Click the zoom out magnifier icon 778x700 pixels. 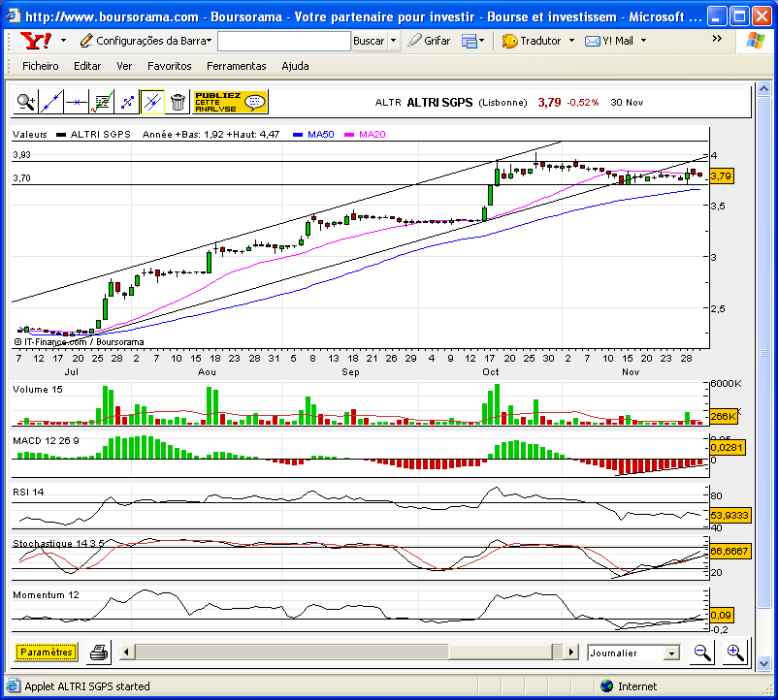(702, 652)
